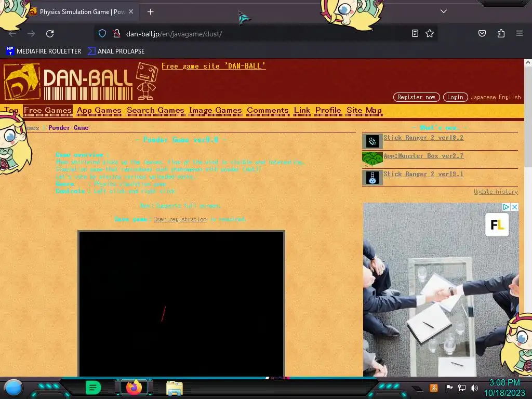The width and height of the screenshot is (532, 399).
Task: Open the Site Map menu item
Action: (x=364, y=110)
